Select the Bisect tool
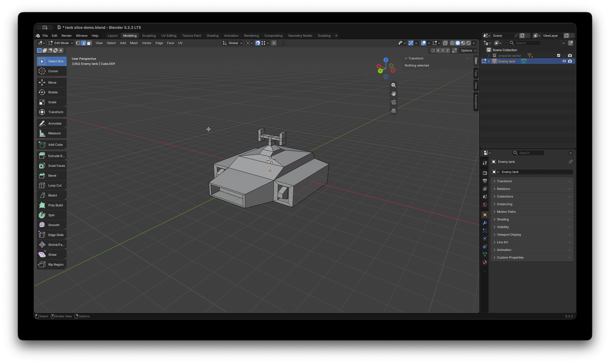 point(52,195)
